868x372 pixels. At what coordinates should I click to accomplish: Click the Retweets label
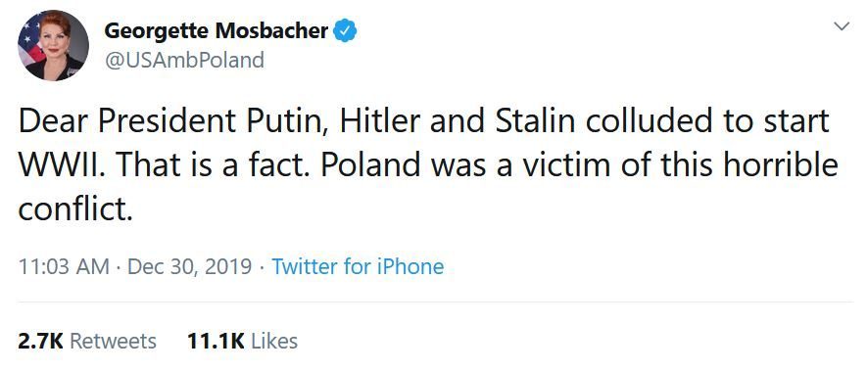(x=113, y=341)
